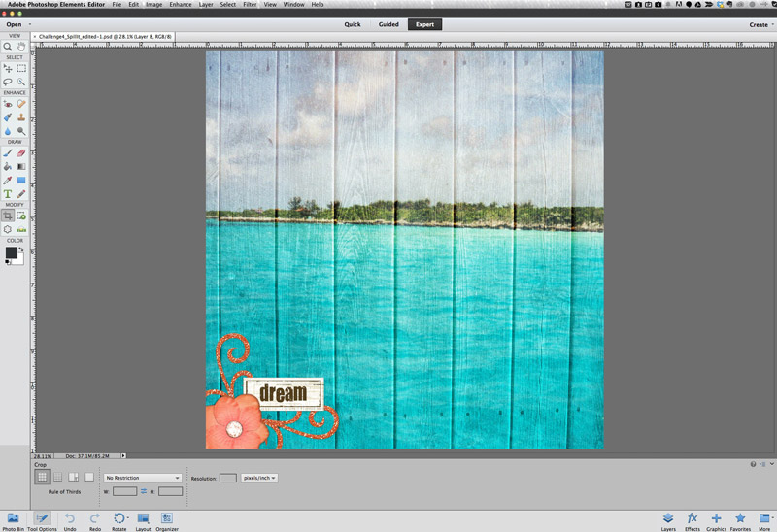
Task: Pick the Rectangular Marquee tool
Action: click(x=20, y=69)
